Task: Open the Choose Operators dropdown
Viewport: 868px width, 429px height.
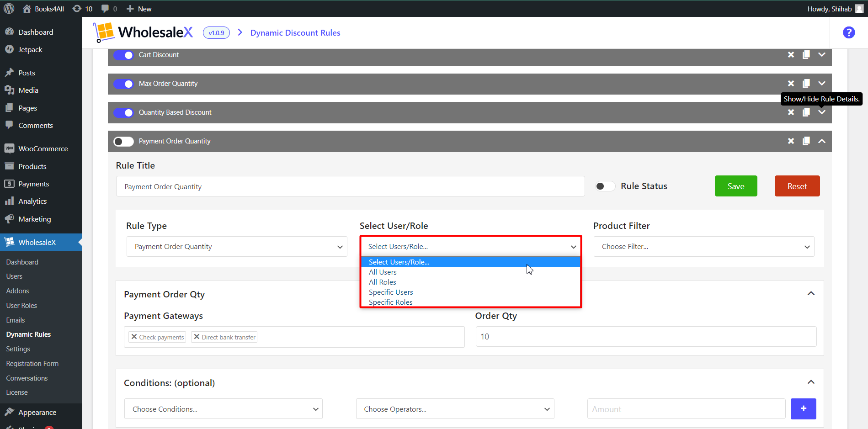Action: click(455, 409)
